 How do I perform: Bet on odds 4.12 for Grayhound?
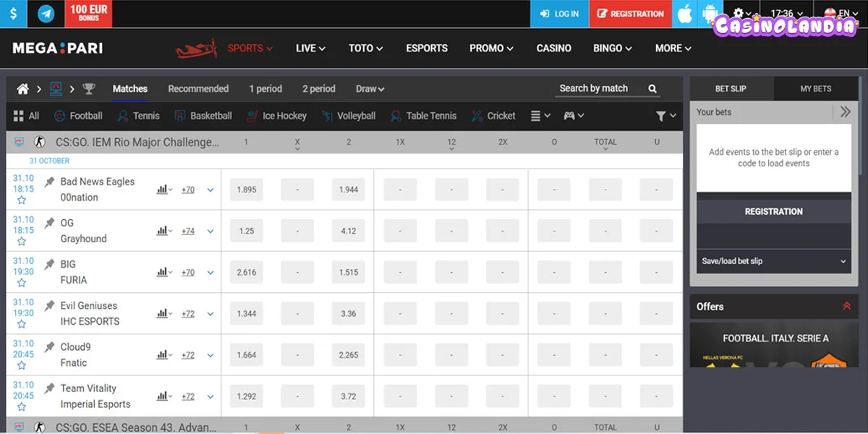pos(348,231)
